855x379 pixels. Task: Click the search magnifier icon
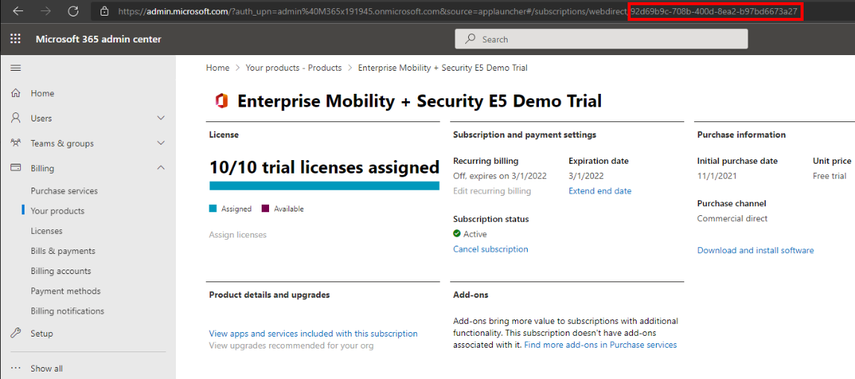[469, 39]
